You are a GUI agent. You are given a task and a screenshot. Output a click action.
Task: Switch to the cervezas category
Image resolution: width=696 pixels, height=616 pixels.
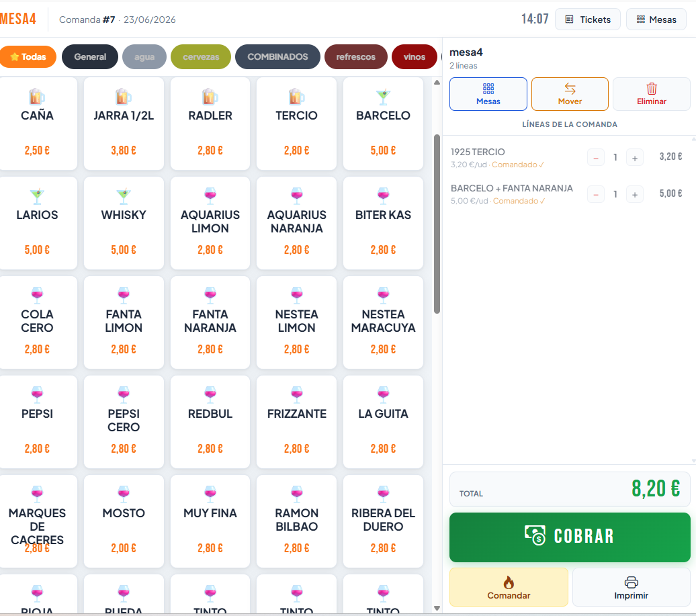[201, 57]
